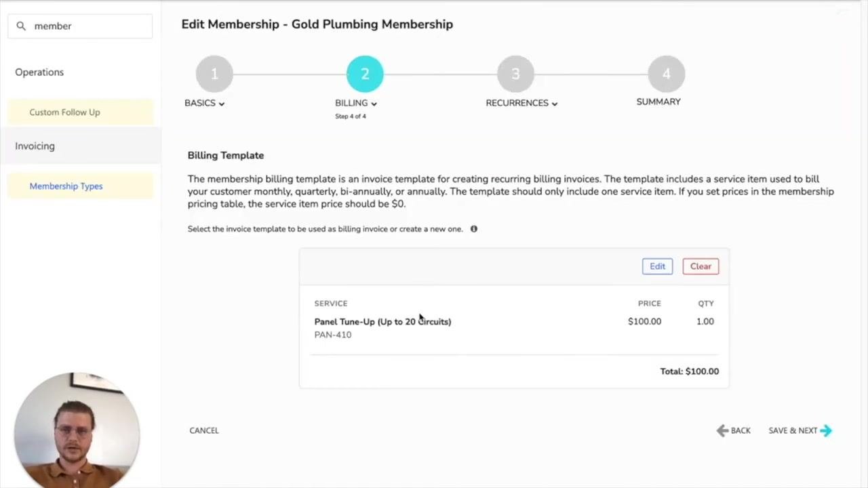Open the Summary step label
868x488 pixels.
pos(658,102)
